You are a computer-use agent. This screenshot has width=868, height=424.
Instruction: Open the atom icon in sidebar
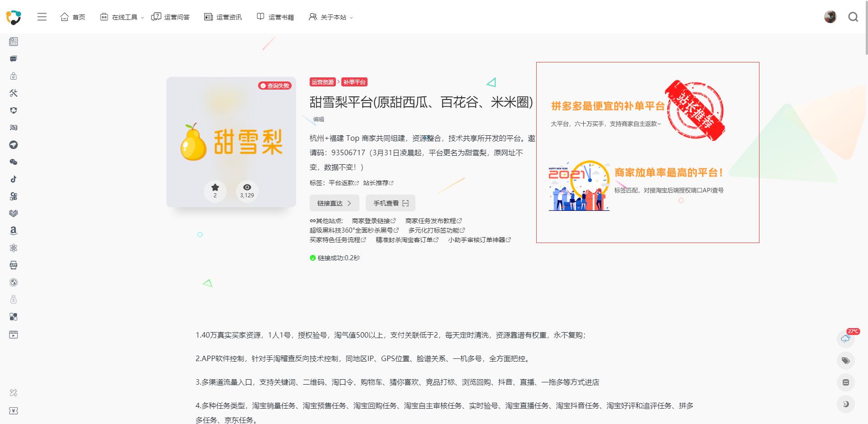coord(14,248)
